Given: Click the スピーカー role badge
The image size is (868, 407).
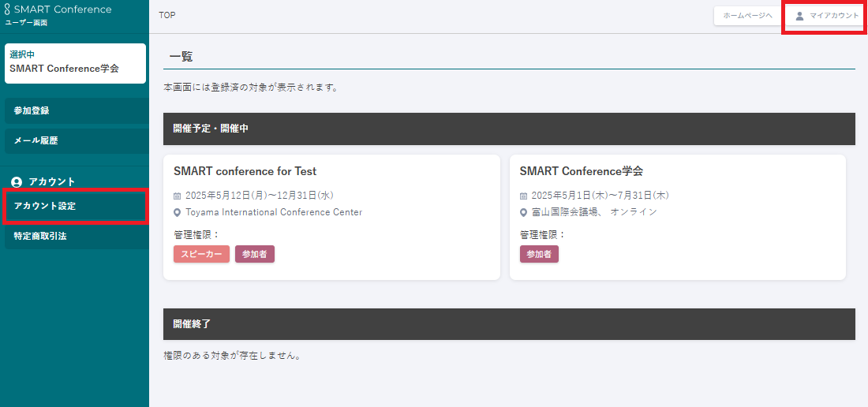Looking at the screenshot, I should [x=201, y=254].
